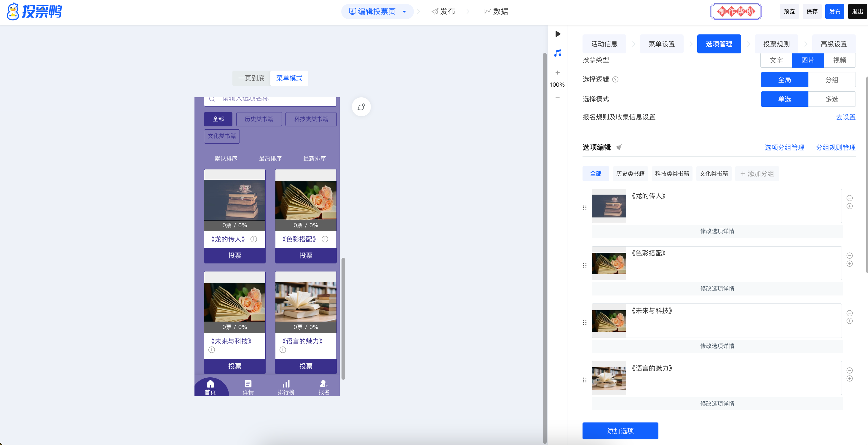Set vote type to 视频
Viewport: 868px width, 445px height.
point(839,60)
